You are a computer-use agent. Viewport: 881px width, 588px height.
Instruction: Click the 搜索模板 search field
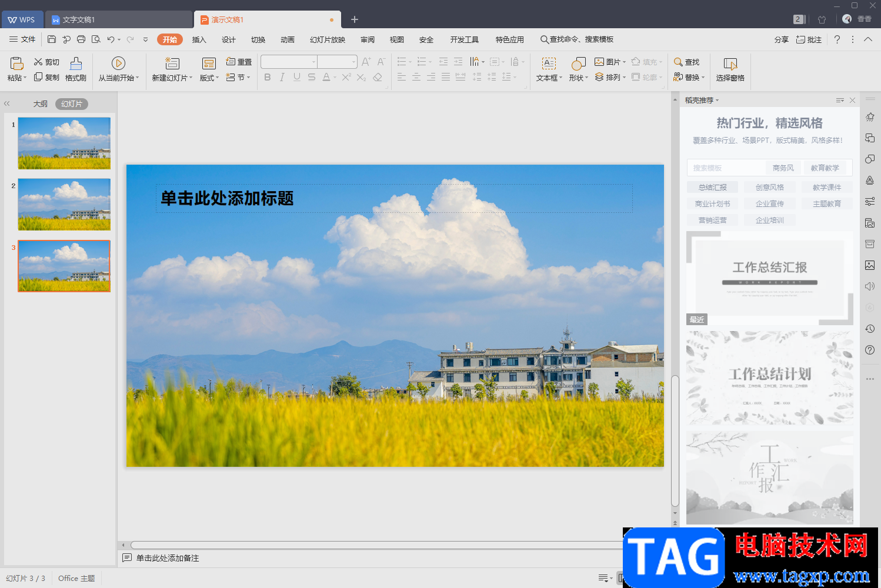[x=726, y=168]
